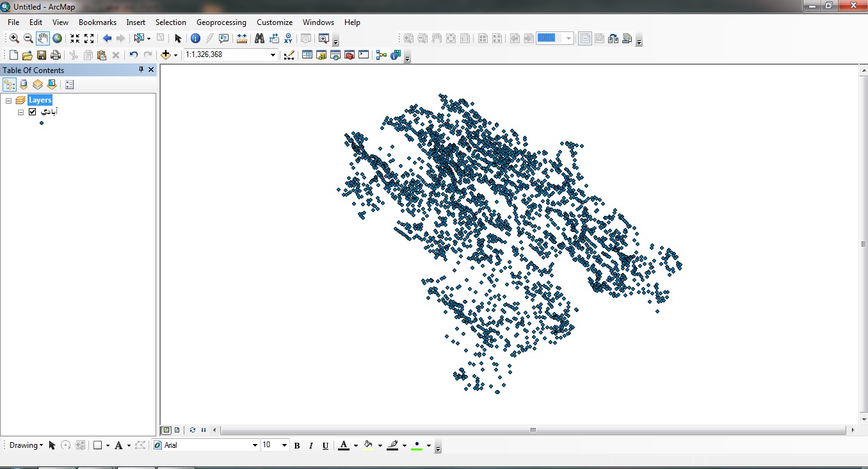Select the Measure ruler tool

pyautogui.click(x=242, y=38)
